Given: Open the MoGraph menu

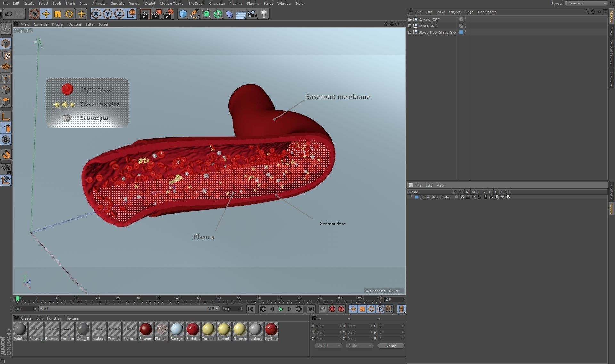Looking at the screenshot, I should click(197, 4).
